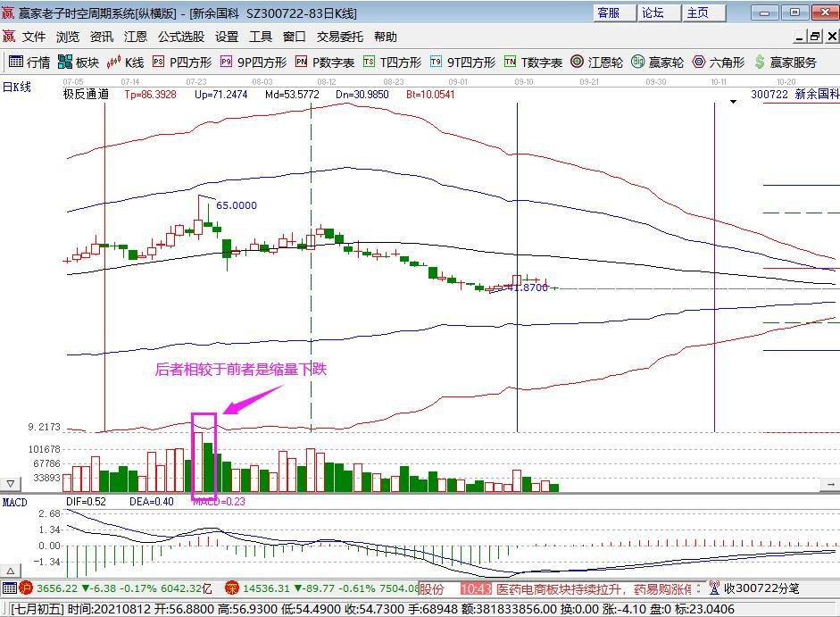Open the 江恩 menu
Viewport: 840px width, 617px height.
(x=135, y=37)
